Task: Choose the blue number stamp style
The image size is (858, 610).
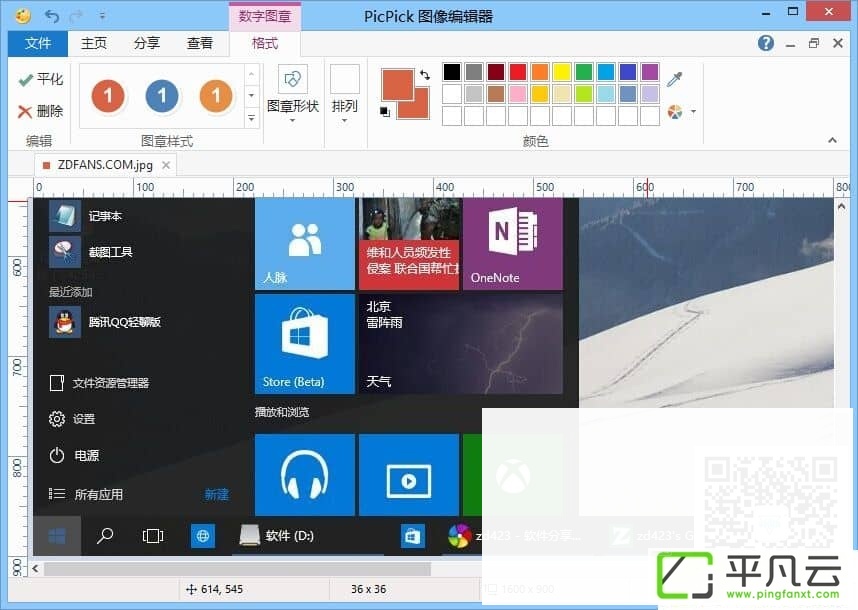Action: point(162,96)
